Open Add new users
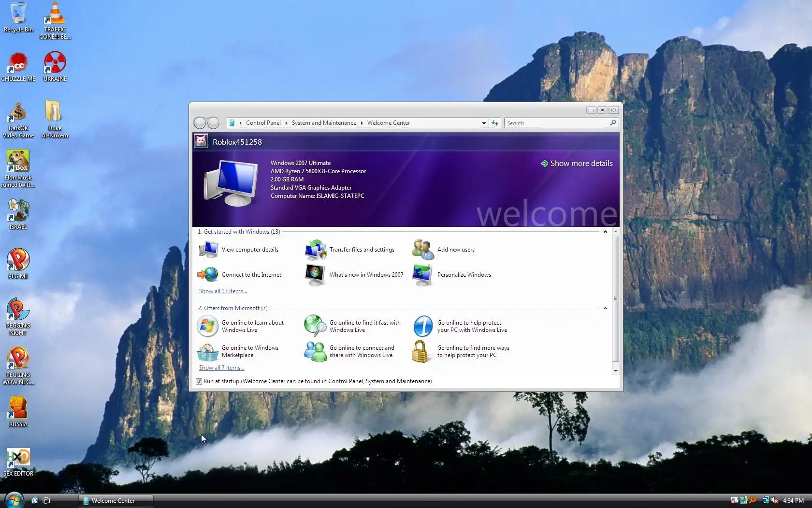812x508 pixels. tap(444, 250)
